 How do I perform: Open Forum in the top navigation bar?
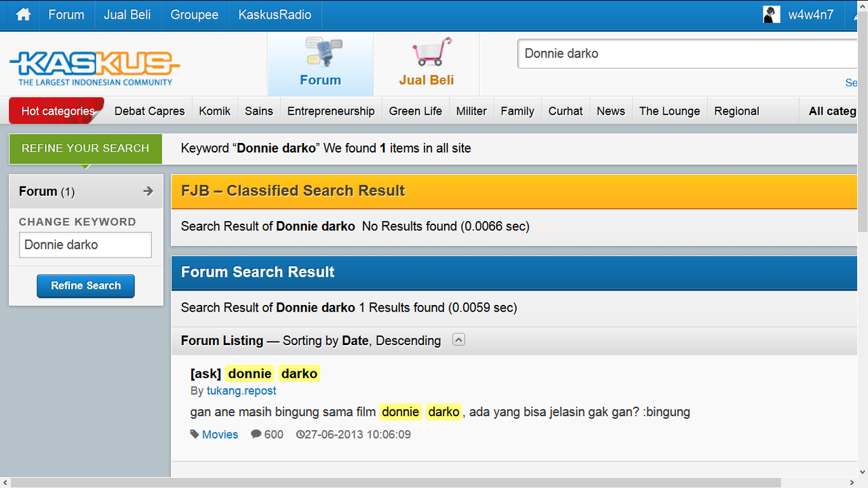pos(66,14)
